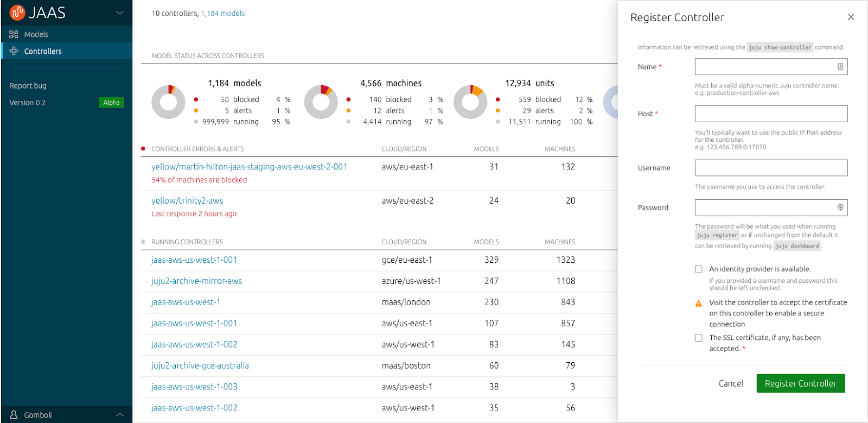Click the 'juju dashboard' command text
The height and width of the screenshot is (423, 868).
tap(797, 246)
